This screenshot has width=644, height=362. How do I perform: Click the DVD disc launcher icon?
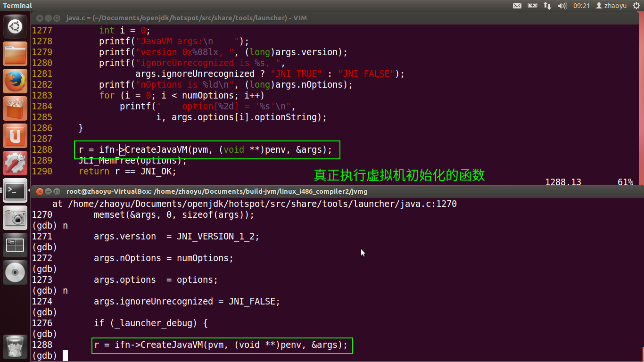[15, 272]
